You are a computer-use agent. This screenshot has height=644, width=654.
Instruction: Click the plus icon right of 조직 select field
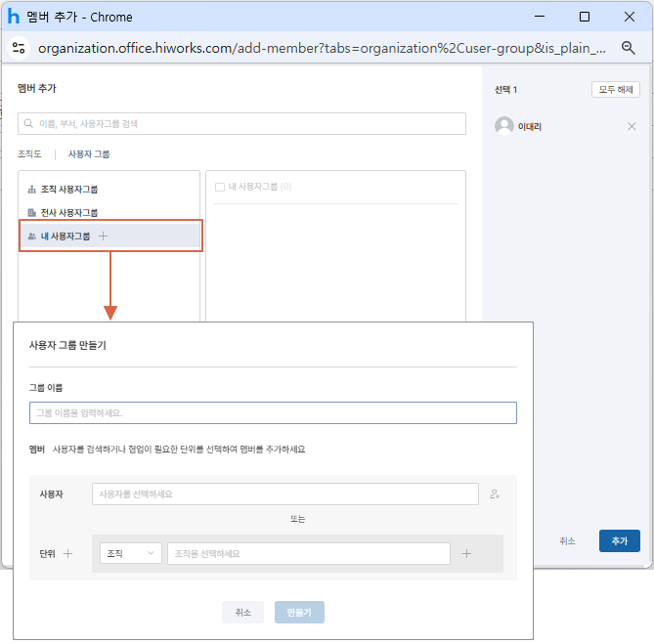[x=466, y=553]
